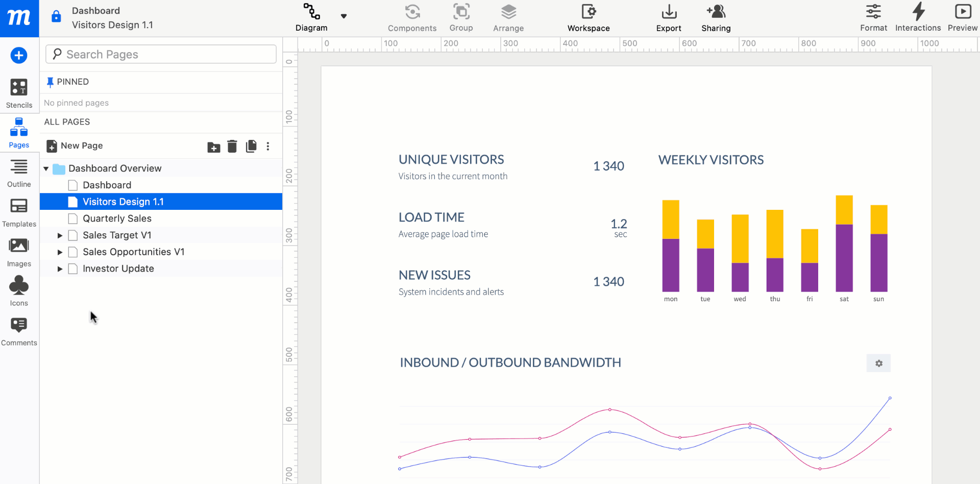Open the Outline panel
Screen dimensions: 980x484
tap(19, 173)
